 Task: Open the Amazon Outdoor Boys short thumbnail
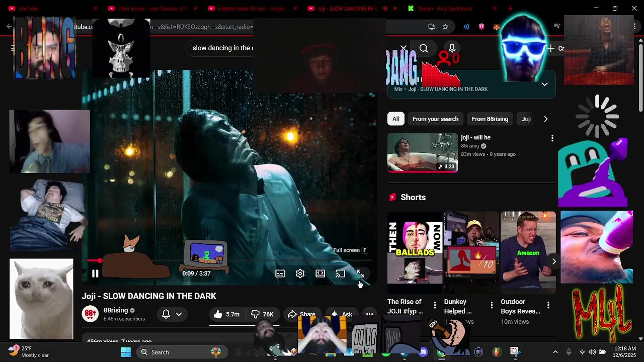(x=528, y=252)
